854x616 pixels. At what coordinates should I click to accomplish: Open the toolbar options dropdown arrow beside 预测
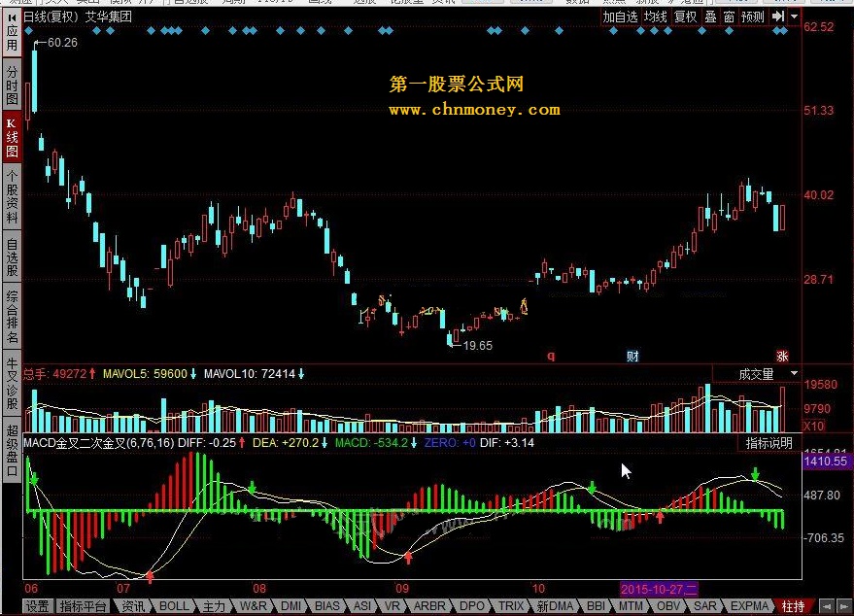(794, 17)
